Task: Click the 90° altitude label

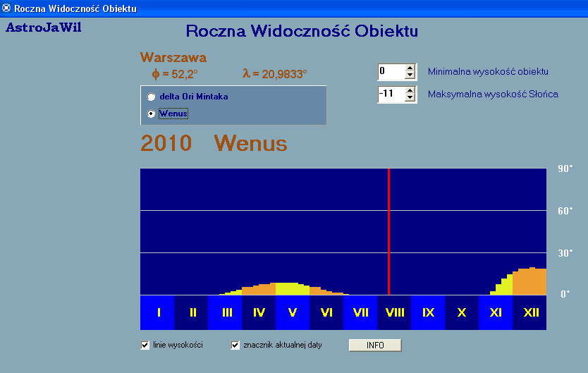Action: click(565, 169)
